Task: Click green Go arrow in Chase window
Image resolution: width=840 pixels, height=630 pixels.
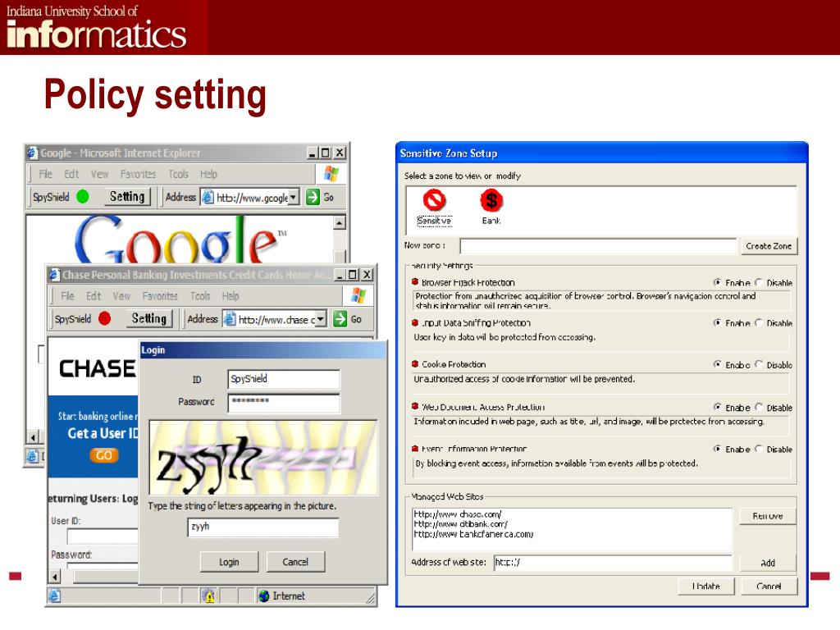Action: [x=340, y=319]
